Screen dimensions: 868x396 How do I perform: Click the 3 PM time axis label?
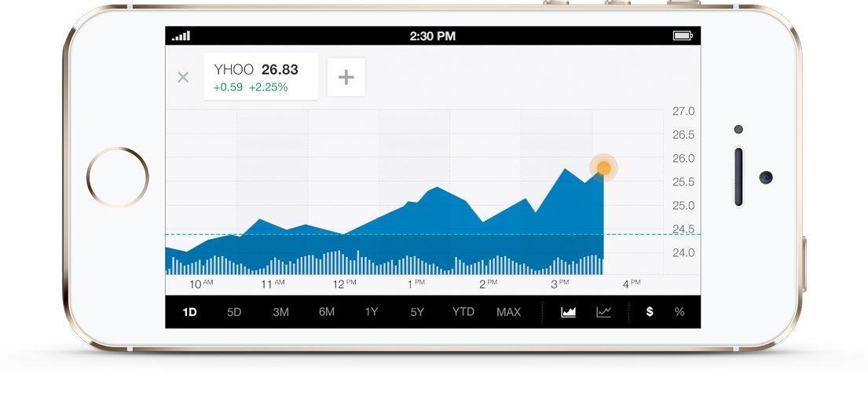(559, 284)
